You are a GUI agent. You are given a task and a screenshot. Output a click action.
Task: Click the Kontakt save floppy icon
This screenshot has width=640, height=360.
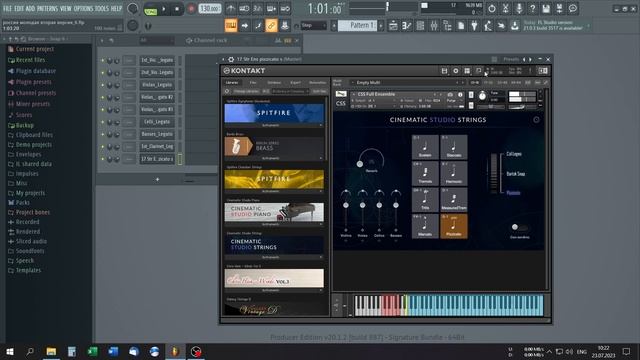click(x=444, y=71)
